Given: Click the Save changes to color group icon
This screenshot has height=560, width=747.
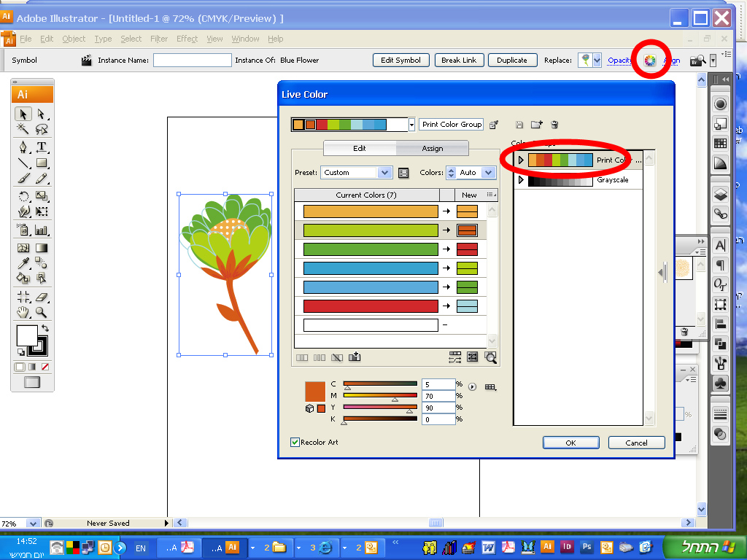Looking at the screenshot, I should coord(519,125).
